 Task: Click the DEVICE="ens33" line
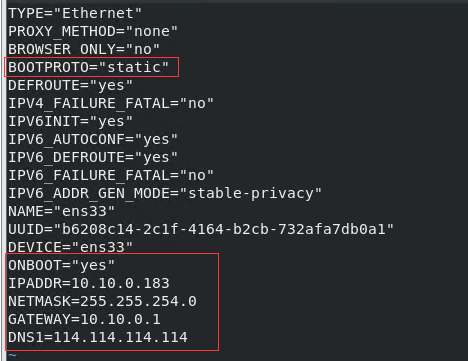[x=70, y=247]
